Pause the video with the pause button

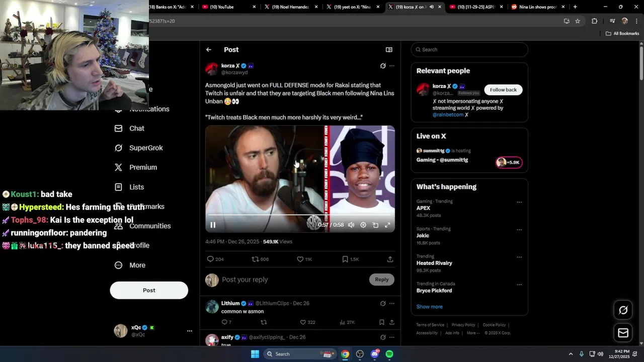pyautogui.click(x=213, y=225)
